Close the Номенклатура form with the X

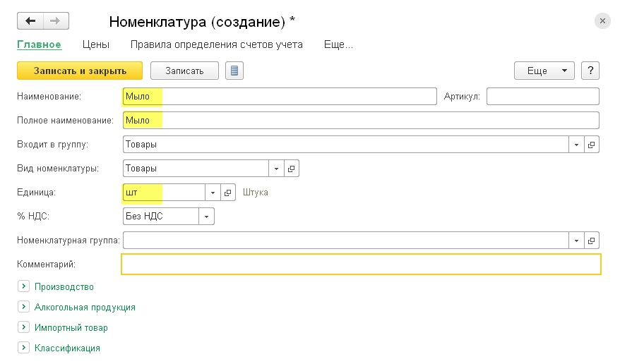point(602,21)
